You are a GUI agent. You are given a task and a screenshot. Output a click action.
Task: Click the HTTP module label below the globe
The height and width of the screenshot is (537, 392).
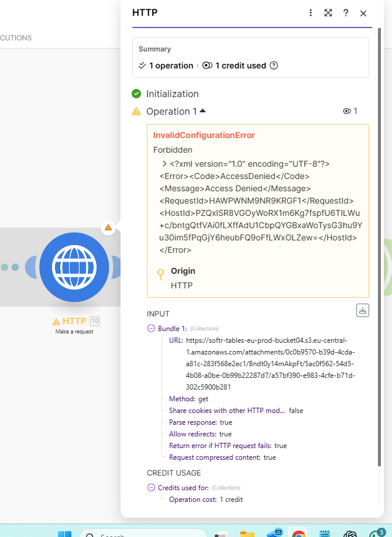click(74, 321)
